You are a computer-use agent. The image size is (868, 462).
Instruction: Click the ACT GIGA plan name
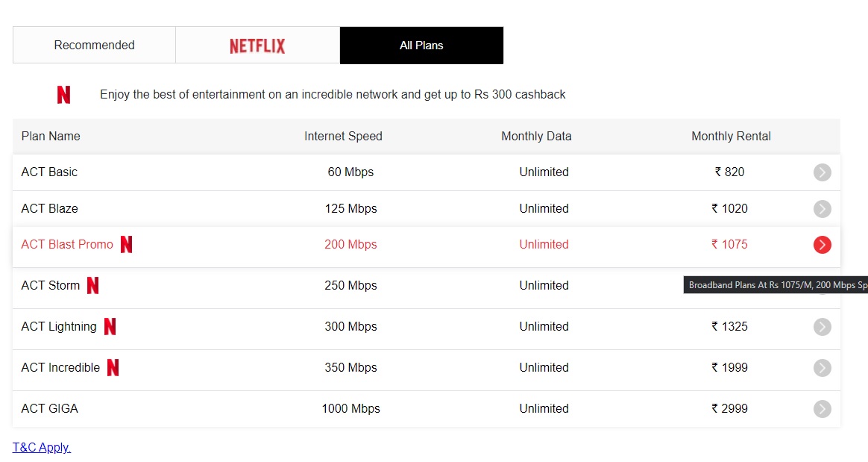[49, 409]
